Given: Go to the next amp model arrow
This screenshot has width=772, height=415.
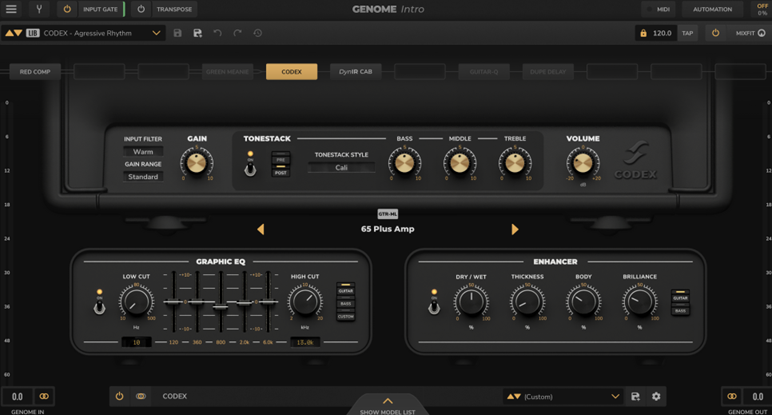Looking at the screenshot, I should point(515,229).
